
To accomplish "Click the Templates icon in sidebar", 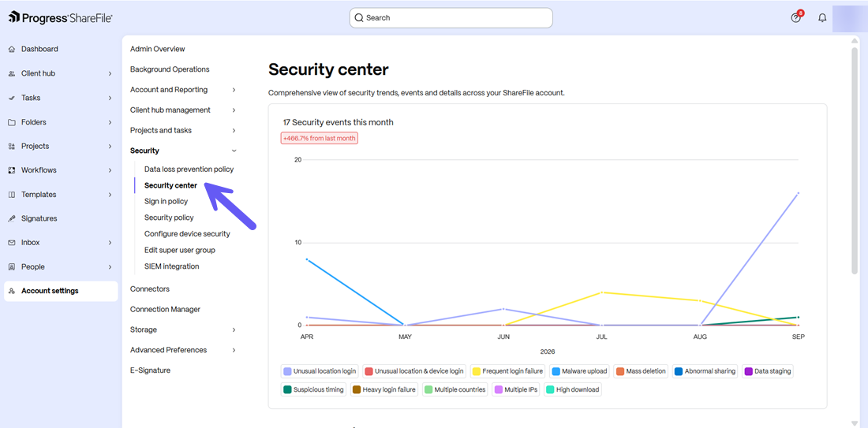I will [12, 195].
